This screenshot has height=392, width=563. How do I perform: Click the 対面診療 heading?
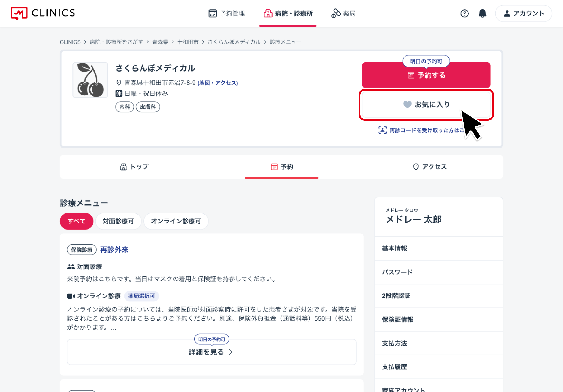click(90, 267)
